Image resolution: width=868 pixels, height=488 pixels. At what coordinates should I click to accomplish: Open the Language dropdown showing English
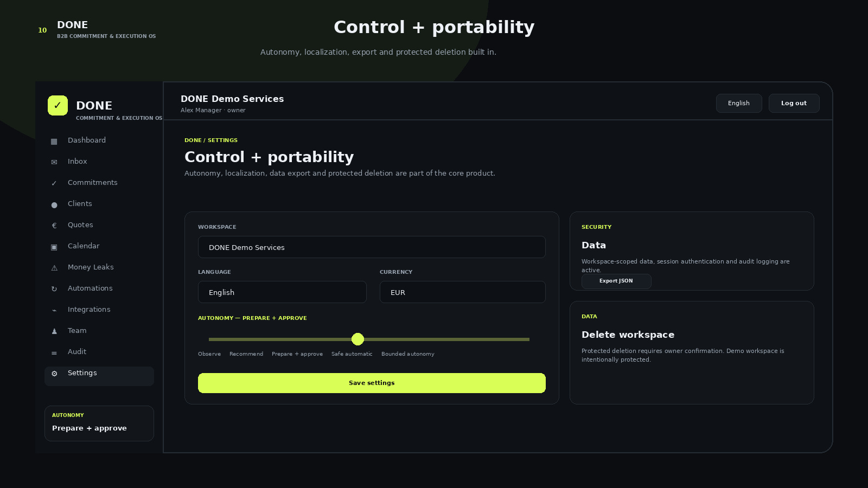(x=282, y=292)
